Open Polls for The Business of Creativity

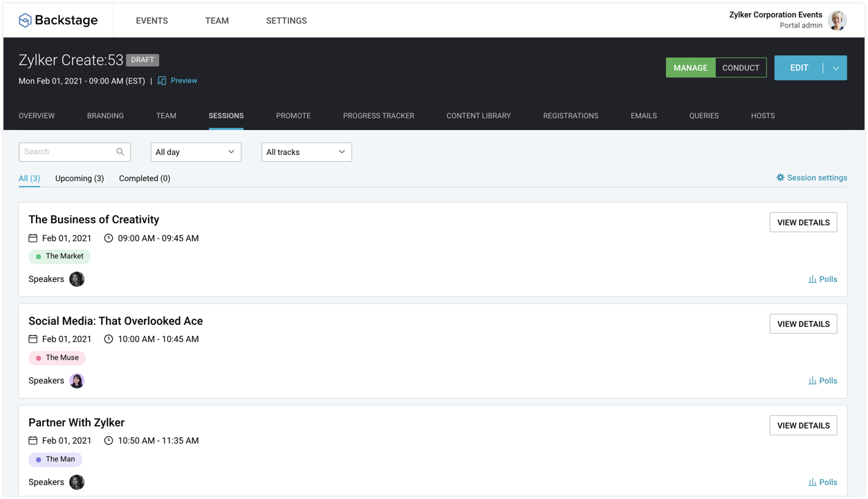tap(823, 279)
